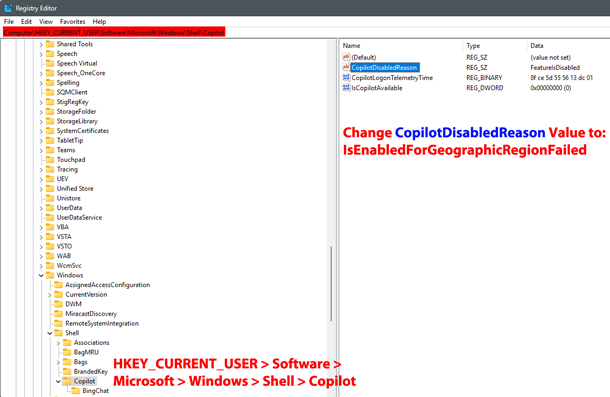
Task: Click the VSTA folder icon
Action: tap(50, 236)
